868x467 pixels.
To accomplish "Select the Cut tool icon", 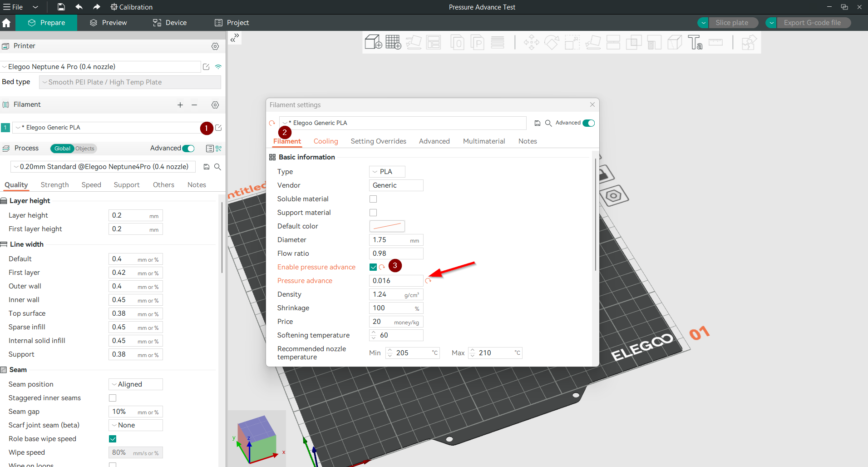I will pos(613,42).
